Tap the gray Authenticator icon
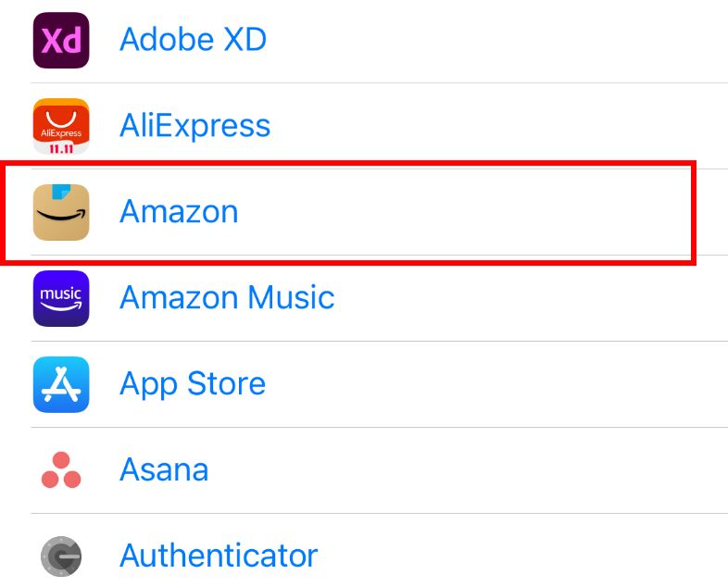The width and height of the screenshot is (728, 587). [61, 556]
